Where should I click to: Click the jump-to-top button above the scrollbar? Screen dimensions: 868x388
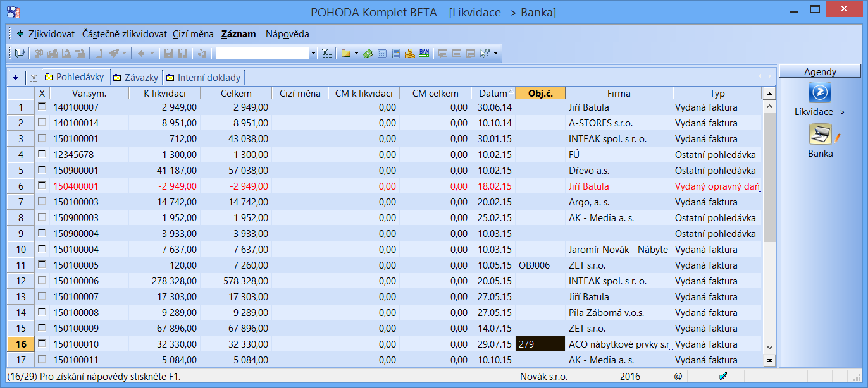click(x=769, y=94)
